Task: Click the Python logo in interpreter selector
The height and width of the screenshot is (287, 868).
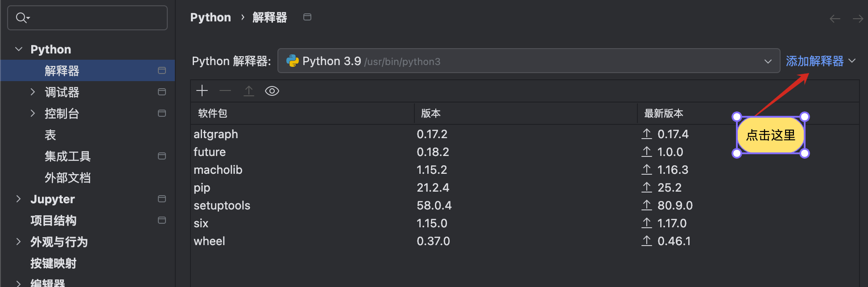Action: (293, 61)
